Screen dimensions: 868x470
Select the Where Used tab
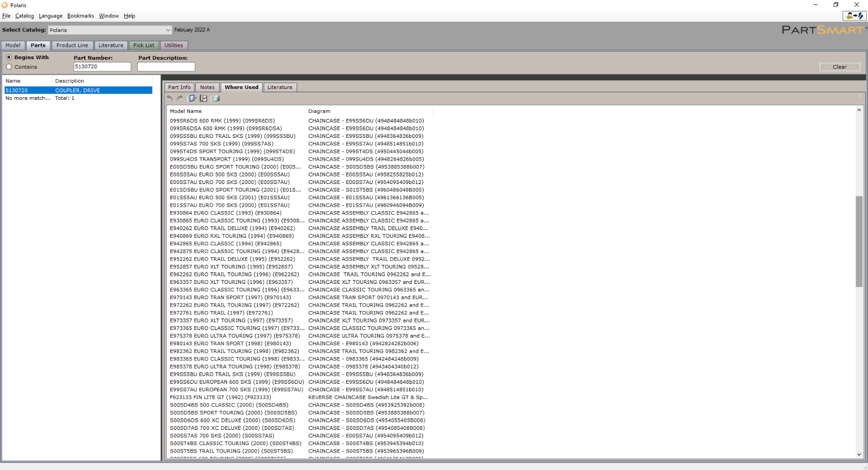(241, 87)
